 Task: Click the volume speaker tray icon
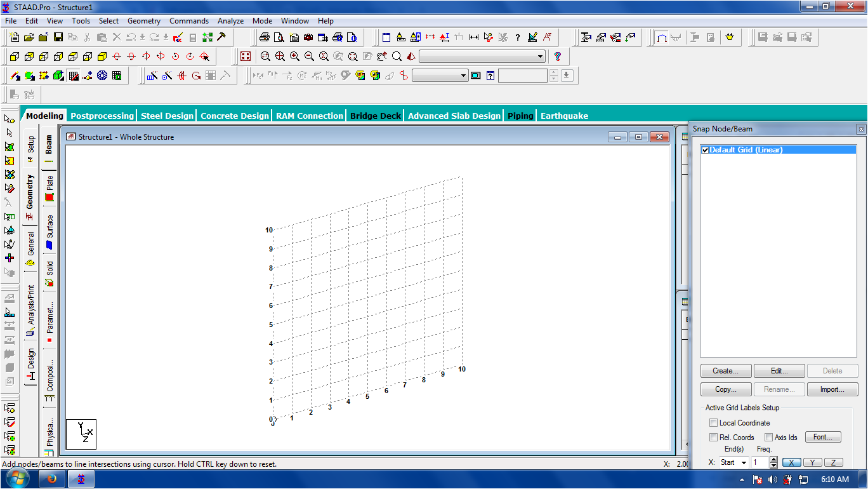[773, 479]
